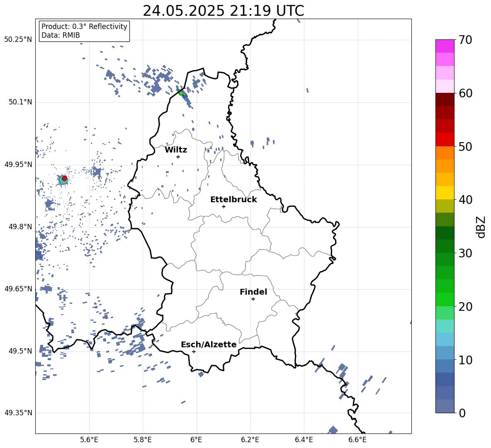
Task: Click the timestamp title 24.05.2025 21:19 UTC
Action: 223,11
